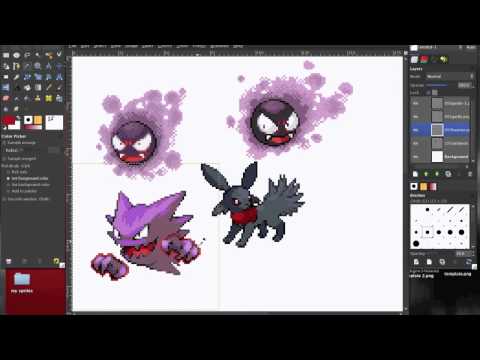Select the Move tool
The image size is (480, 360).
pyautogui.click(x=59, y=66)
